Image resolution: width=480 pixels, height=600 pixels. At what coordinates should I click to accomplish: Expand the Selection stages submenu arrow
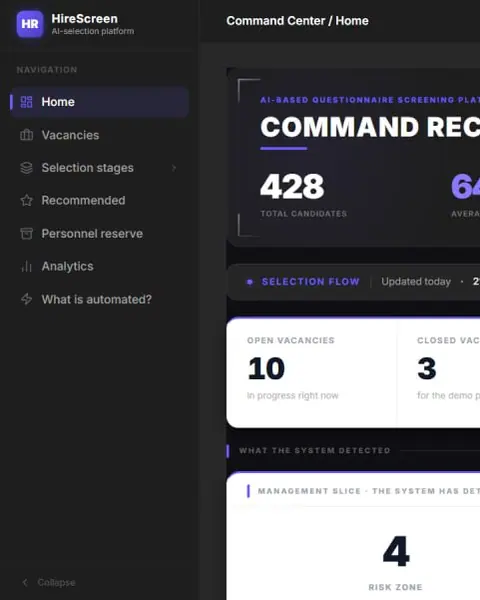pyautogui.click(x=174, y=168)
